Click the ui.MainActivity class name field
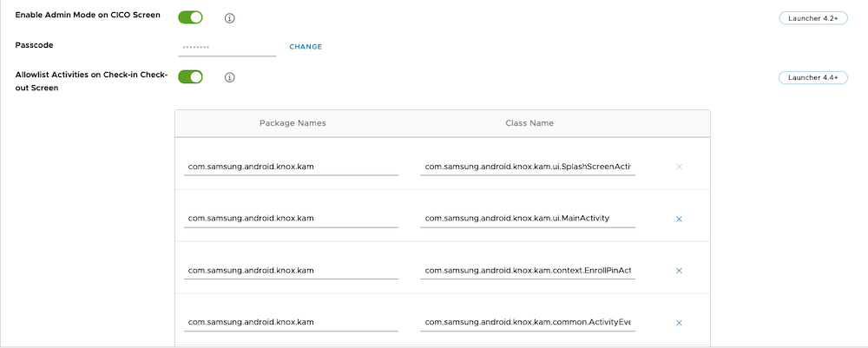 [x=528, y=218]
